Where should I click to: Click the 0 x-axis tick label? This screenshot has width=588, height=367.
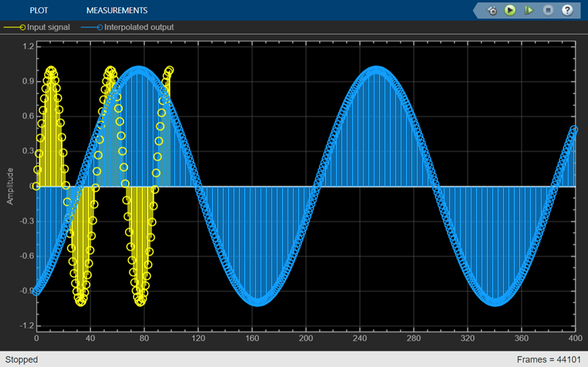pos(36,338)
